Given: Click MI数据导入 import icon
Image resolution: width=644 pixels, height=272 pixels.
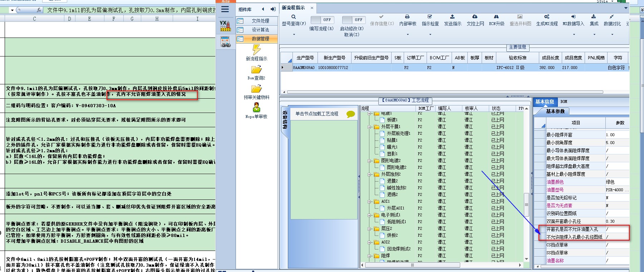Looking at the screenshot, I should pos(573,17).
